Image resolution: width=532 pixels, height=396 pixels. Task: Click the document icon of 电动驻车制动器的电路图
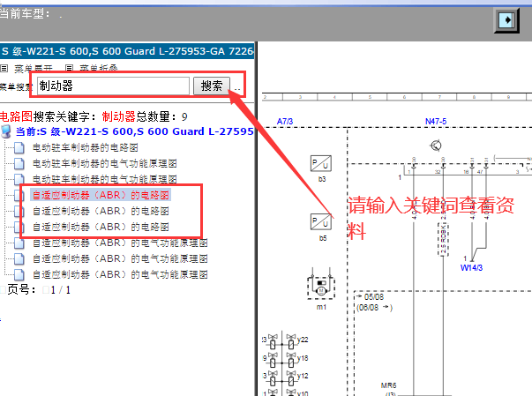pyautogui.click(x=19, y=148)
